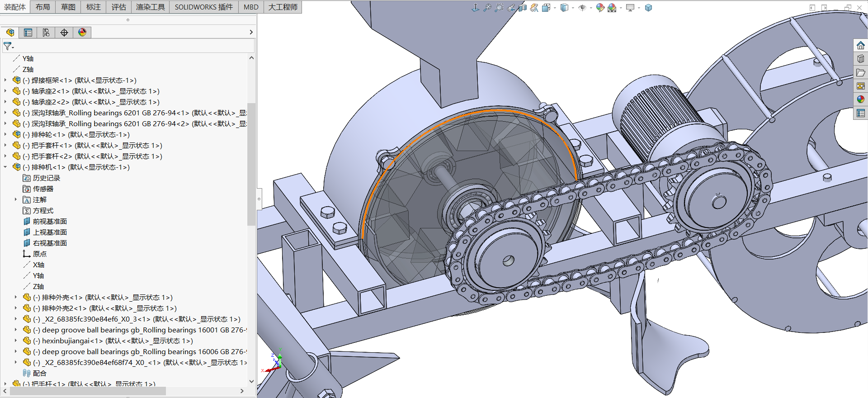Open the View Settings dropdown arrow
Viewport: 868px width, 398px height.
coord(638,8)
